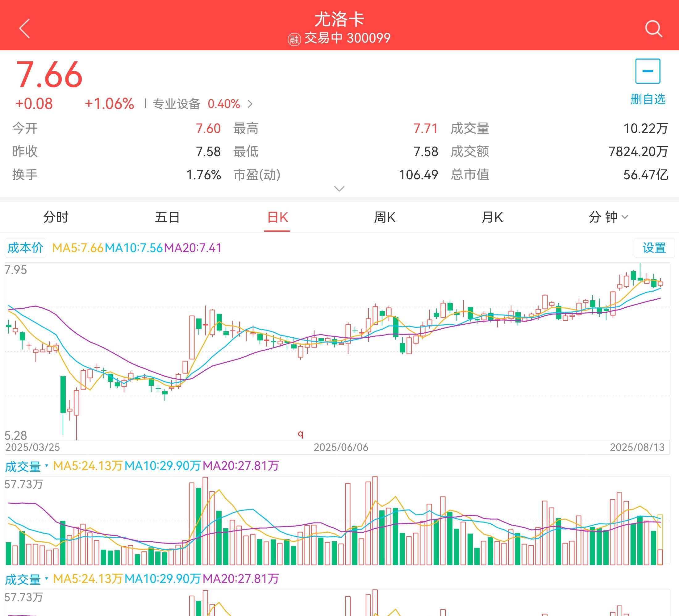Tap the MA5:7.66 indicator label

click(x=78, y=248)
